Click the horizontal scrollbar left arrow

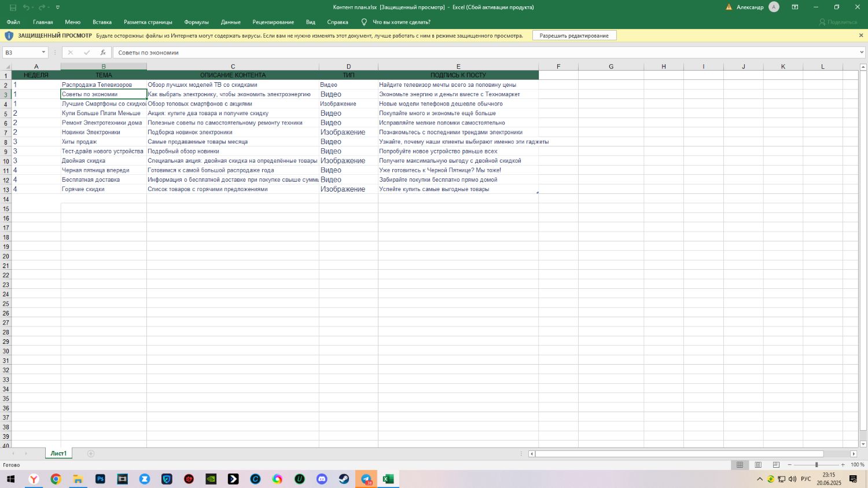coord(532,454)
